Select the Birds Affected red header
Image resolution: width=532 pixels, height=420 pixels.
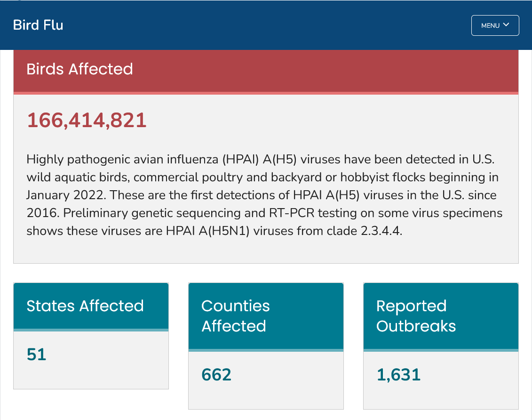point(266,71)
